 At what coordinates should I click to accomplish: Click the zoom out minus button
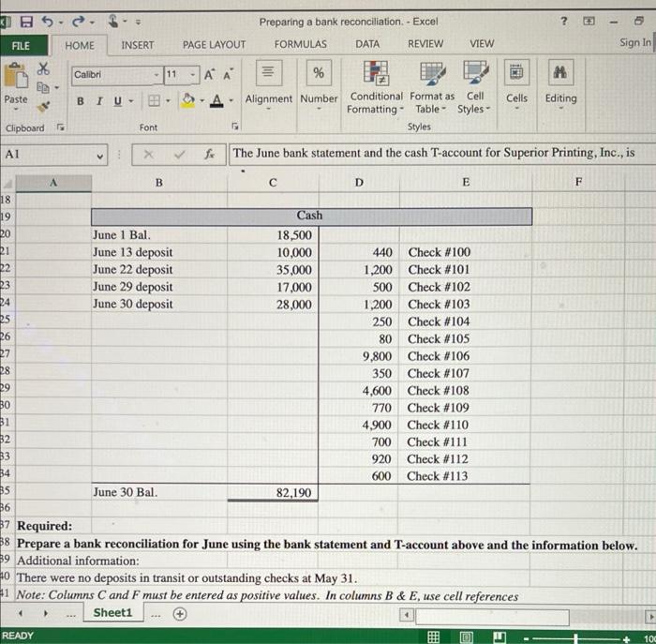(x=527, y=639)
